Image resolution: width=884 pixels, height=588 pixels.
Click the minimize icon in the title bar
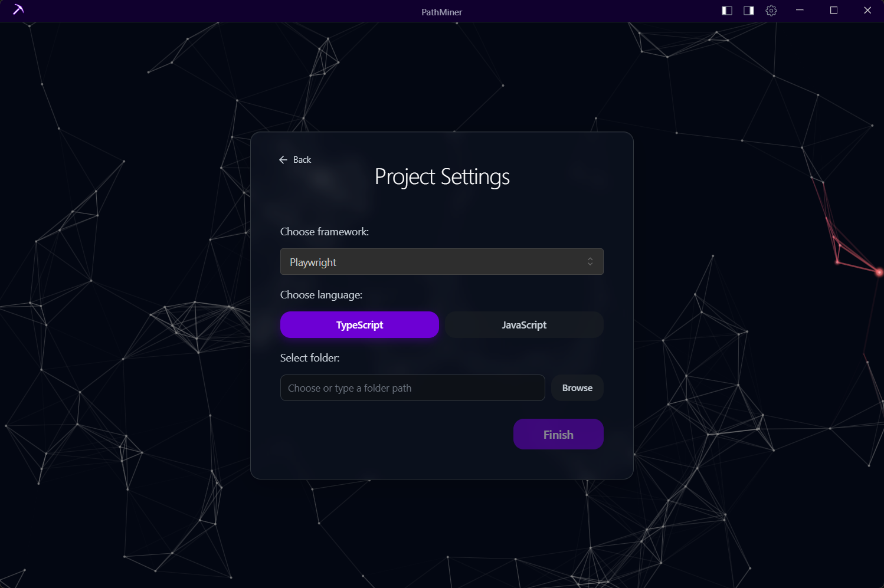click(x=800, y=10)
